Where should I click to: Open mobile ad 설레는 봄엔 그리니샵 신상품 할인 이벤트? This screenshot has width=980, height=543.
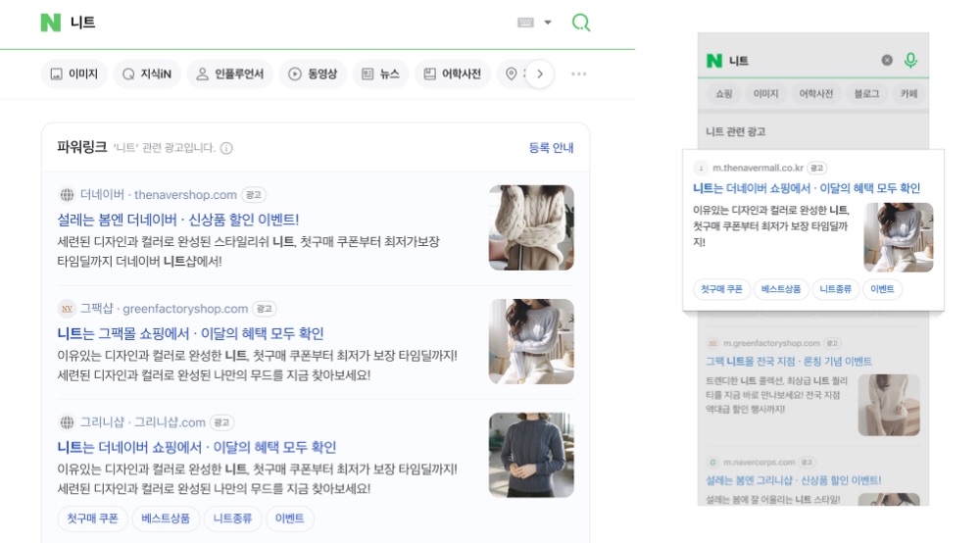click(x=794, y=480)
